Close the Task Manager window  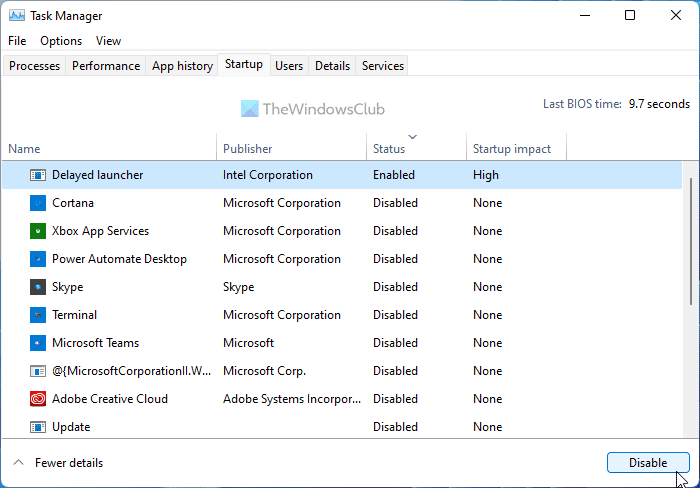[x=676, y=16]
